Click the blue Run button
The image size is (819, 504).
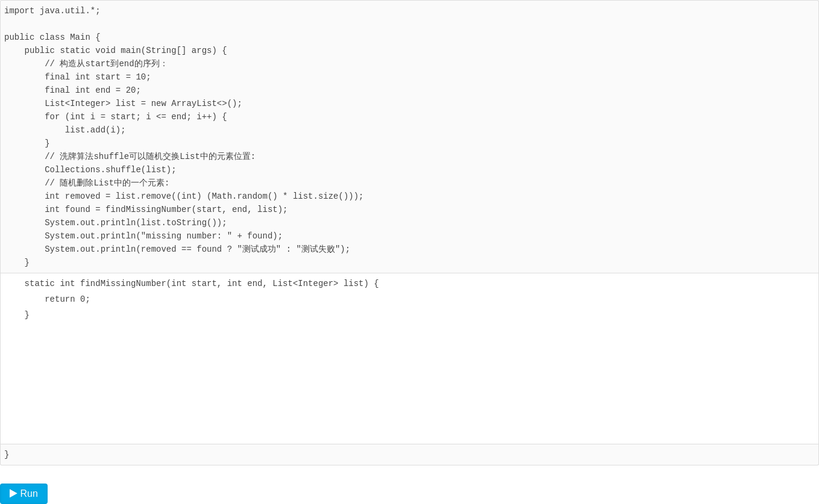24,494
